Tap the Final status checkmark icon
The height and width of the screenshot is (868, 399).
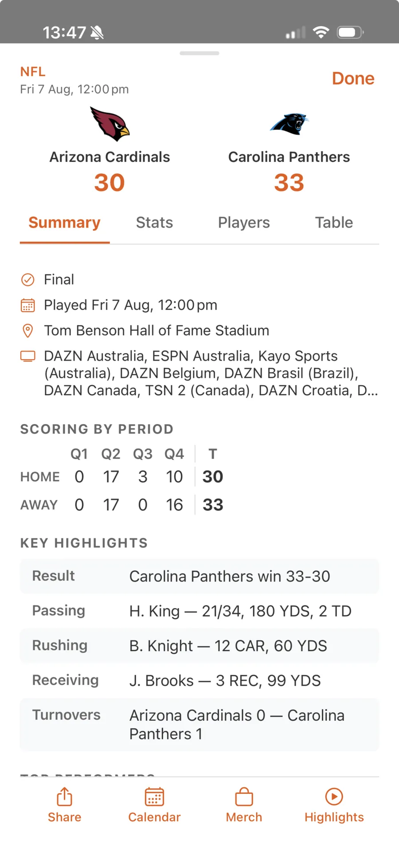click(28, 279)
